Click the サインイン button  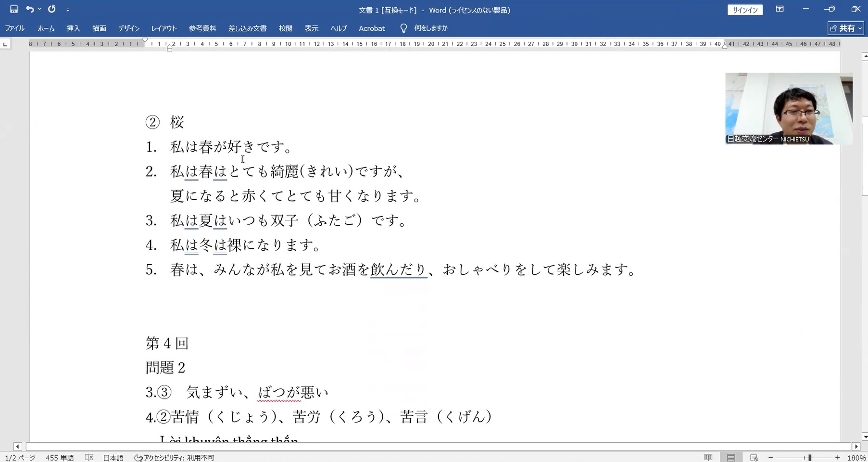click(x=745, y=10)
